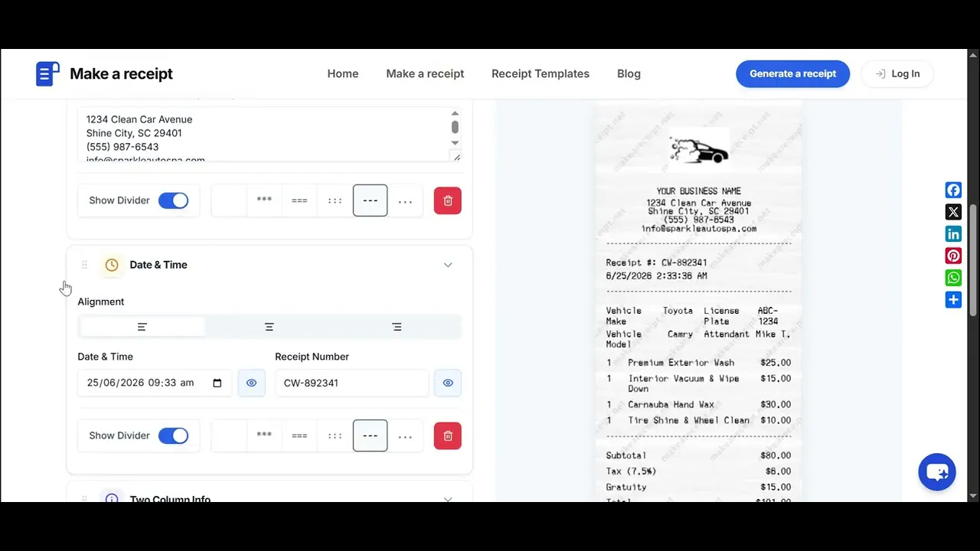Open Receipt Templates nav link

[x=541, y=73]
